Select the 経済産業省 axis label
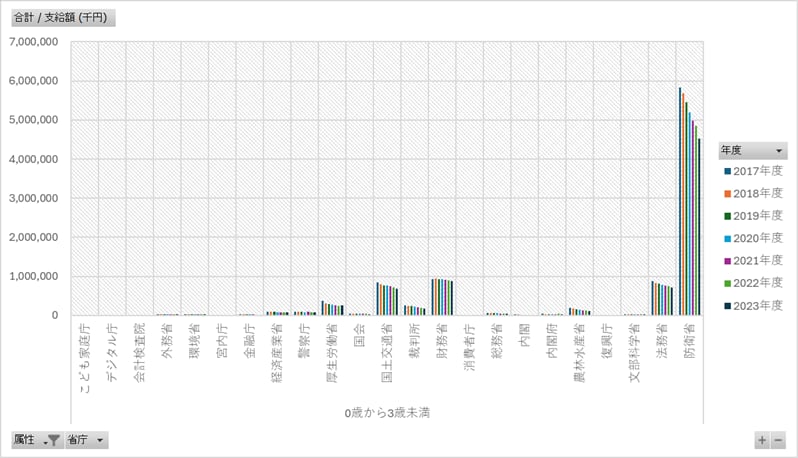The width and height of the screenshot is (798, 458). 277,352
